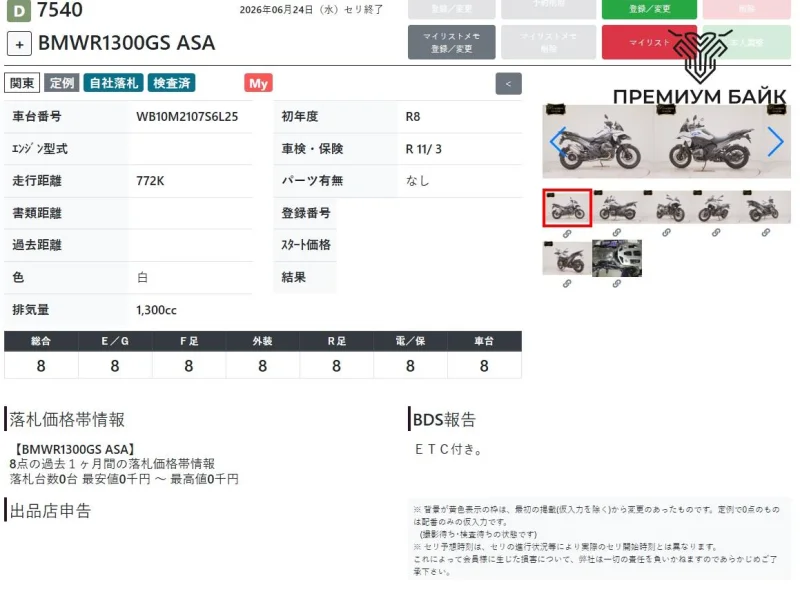Open link icon under the rear-angle bike thumbnail in second row

tap(567, 284)
